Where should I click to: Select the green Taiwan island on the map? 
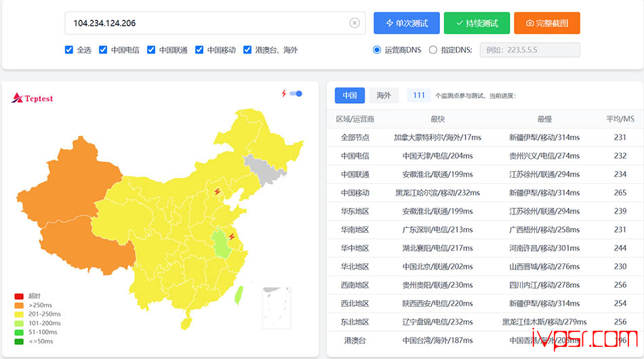tap(238, 295)
